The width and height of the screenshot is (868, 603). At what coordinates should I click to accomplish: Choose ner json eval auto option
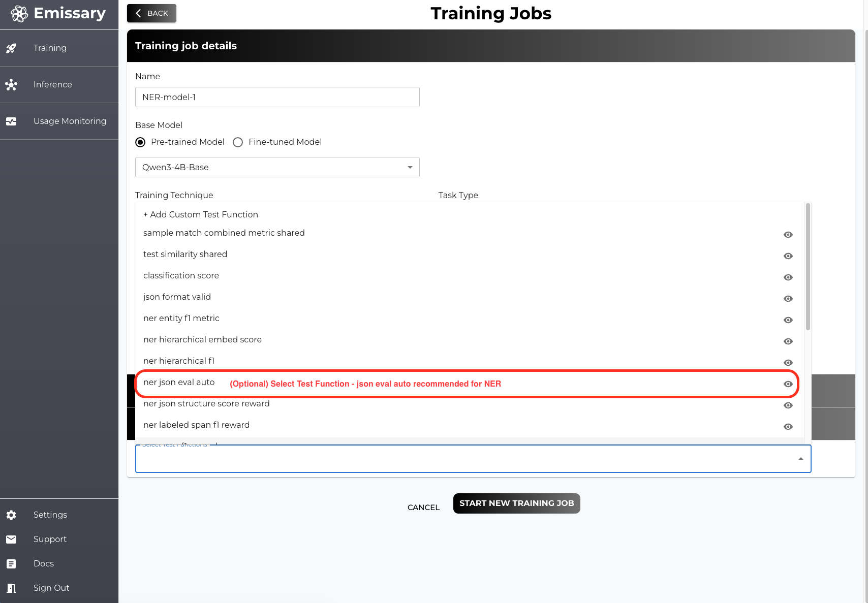(179, 383)
